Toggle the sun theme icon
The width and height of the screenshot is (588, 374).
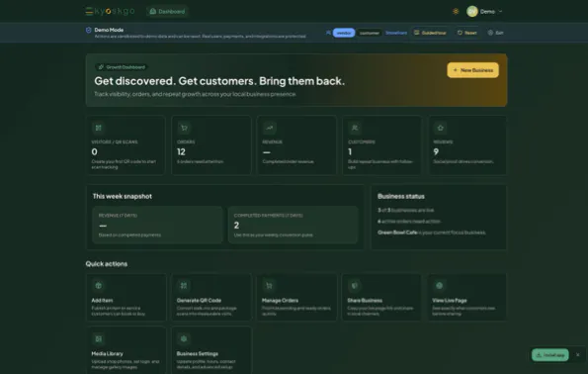click(456, 11)
